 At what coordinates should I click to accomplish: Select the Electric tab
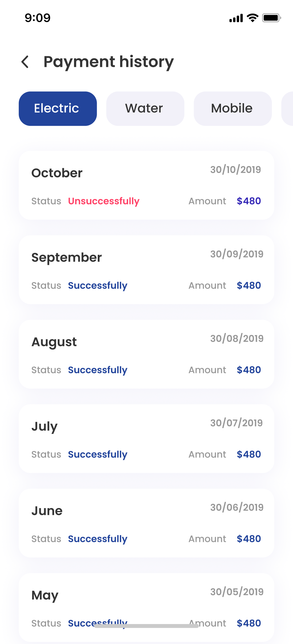[58, 108]
